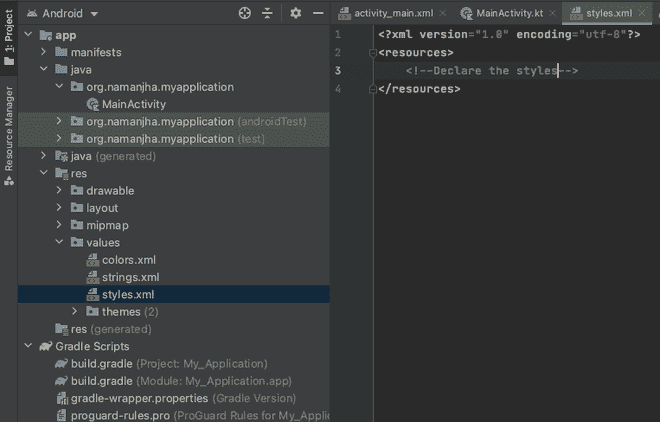Expand the manifests folder
This screenshot has width=660, height=422.
(x=44, y=52)
